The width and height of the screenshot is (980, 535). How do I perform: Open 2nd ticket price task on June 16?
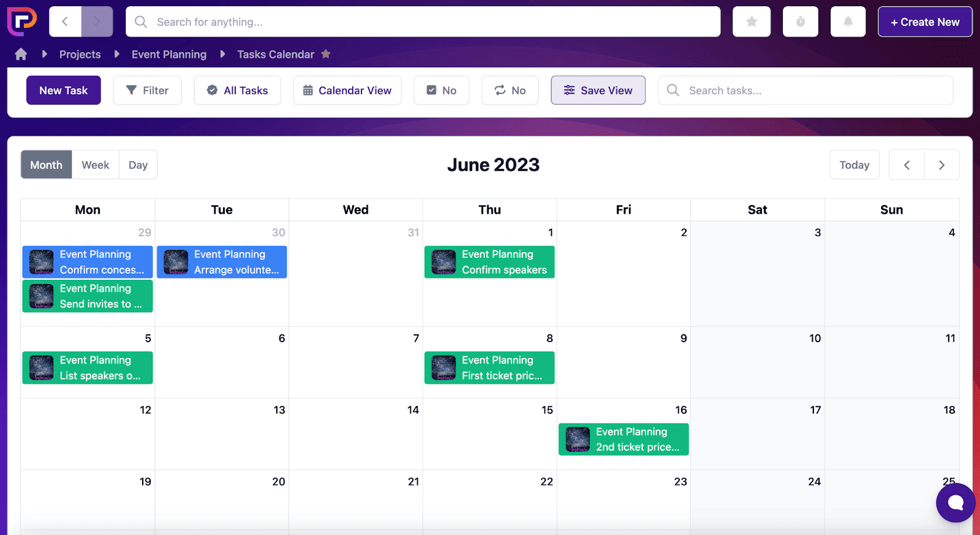coord(624,440)
